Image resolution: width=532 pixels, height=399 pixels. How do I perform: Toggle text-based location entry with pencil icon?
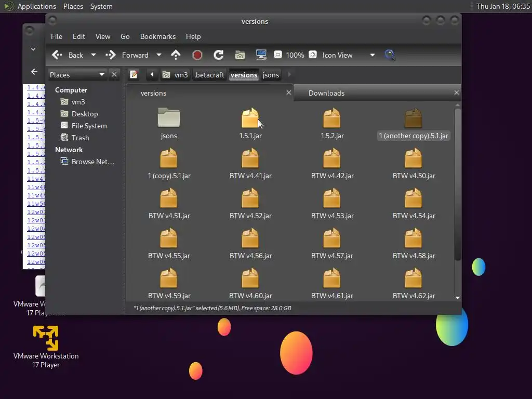(x=134, y=75)
